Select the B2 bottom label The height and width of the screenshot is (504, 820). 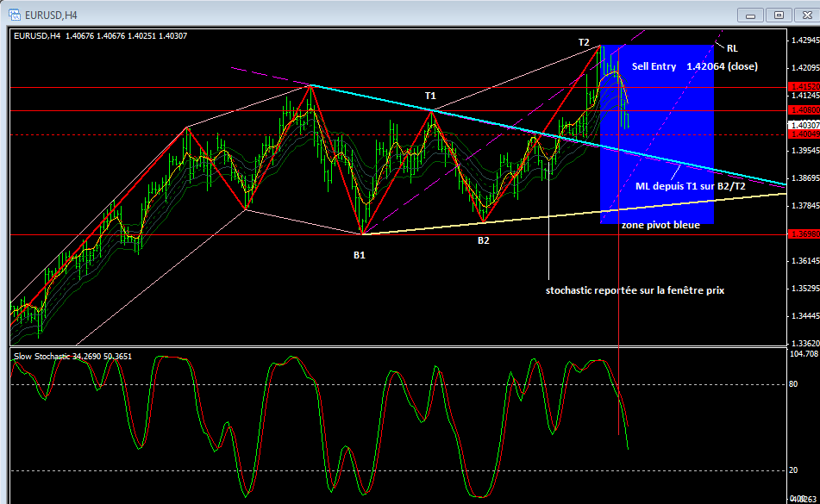(x=483, y=240)
